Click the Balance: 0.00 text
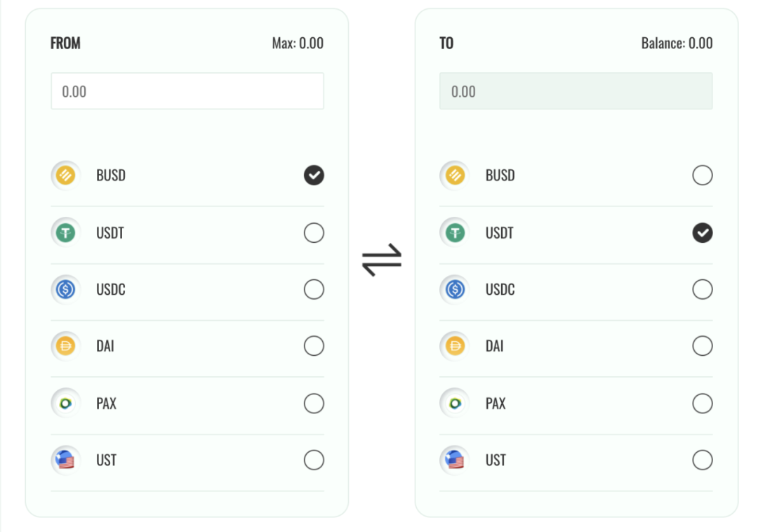Screen dimensions: 758x532 677,43
